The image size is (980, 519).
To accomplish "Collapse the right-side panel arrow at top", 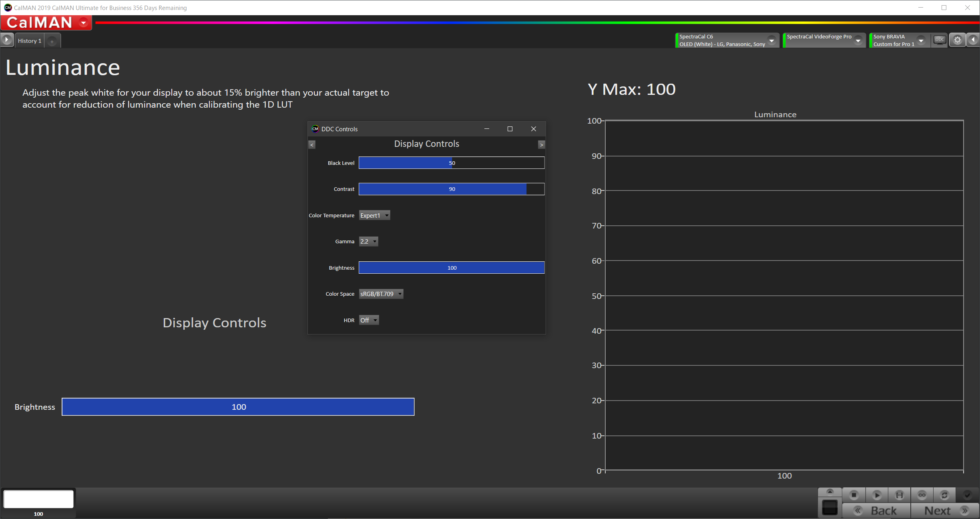I will 973,40.
